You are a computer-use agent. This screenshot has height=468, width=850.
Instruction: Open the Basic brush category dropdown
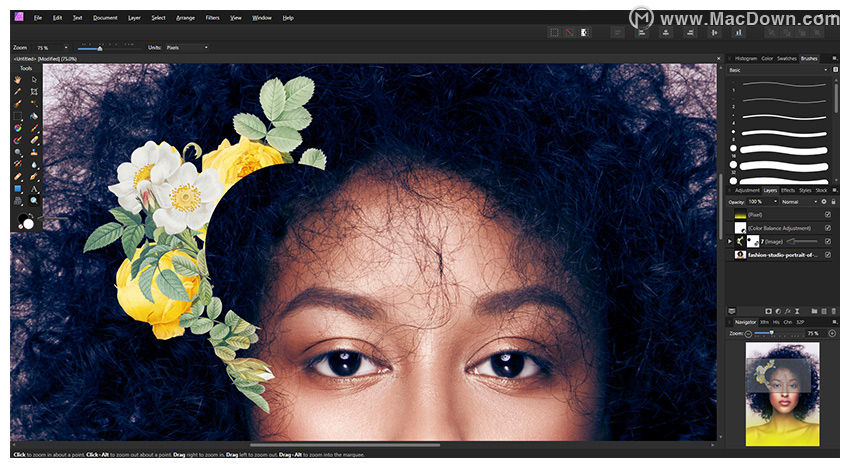point(778,70)
